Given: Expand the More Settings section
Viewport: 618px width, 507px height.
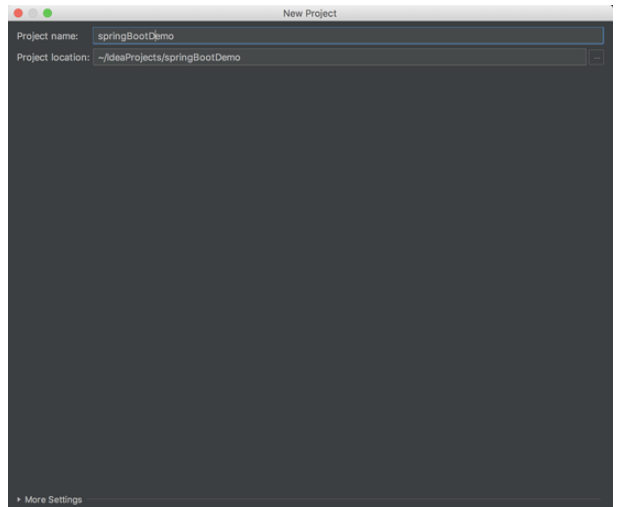Looking at the screenshot, I should (x=50, y=500).
